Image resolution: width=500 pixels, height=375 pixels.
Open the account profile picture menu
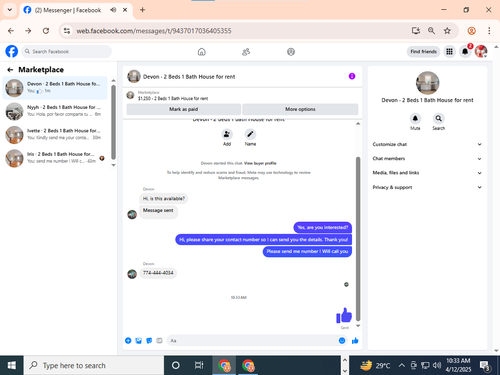tap(481, 51)
